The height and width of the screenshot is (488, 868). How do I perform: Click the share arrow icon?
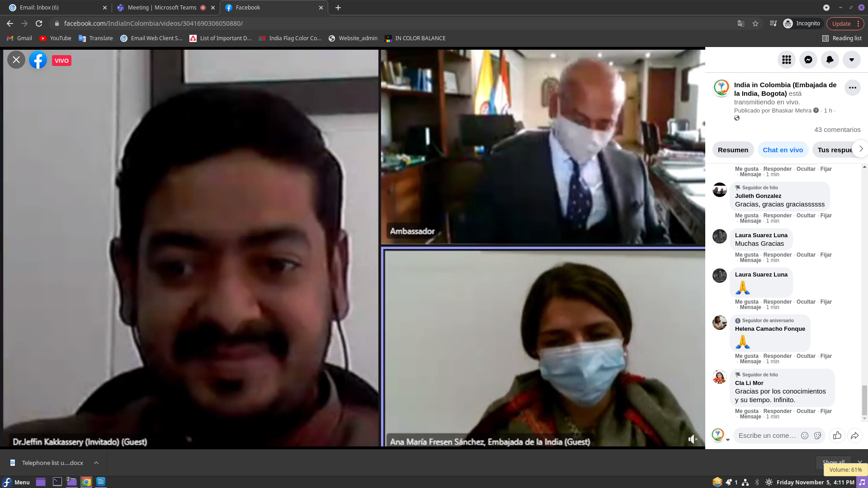[854, 436]
